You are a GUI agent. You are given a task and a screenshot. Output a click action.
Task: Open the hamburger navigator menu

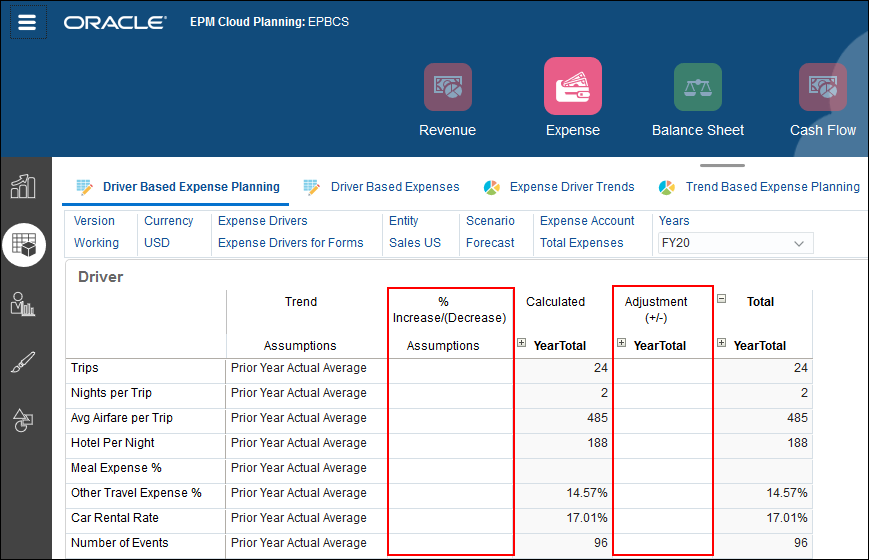27,22
